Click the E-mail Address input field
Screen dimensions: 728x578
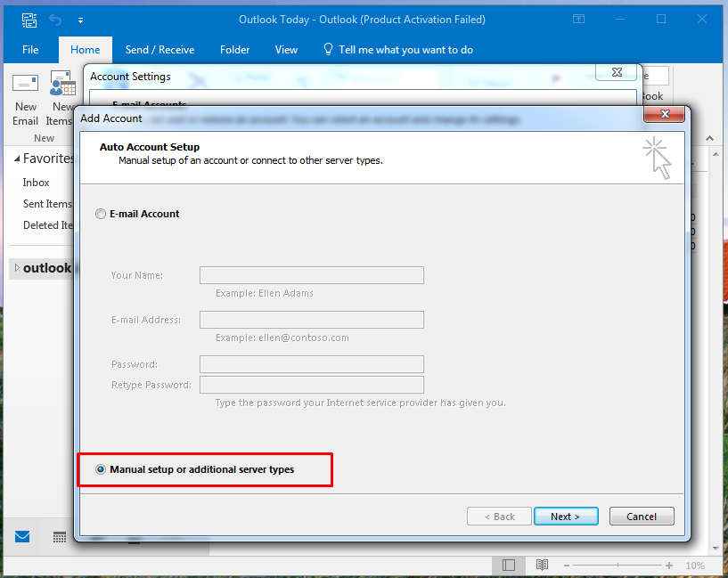pyautogui.click(x=312, y=320)
